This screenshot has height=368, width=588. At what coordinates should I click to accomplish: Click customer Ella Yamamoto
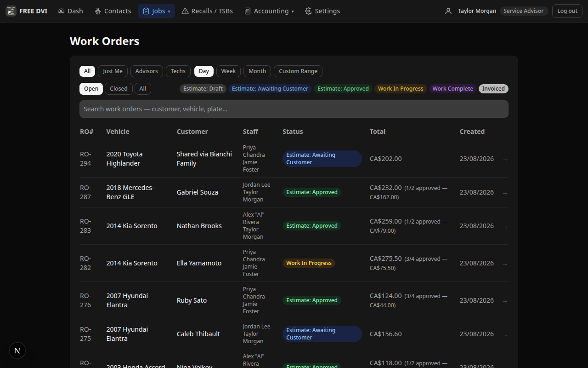tap(199, 263)
